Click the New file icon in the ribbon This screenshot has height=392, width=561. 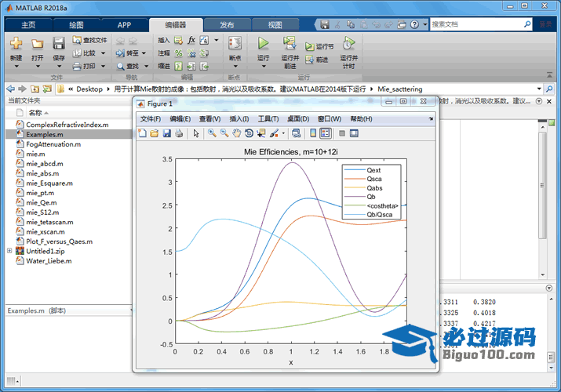[x=16, y=43]
